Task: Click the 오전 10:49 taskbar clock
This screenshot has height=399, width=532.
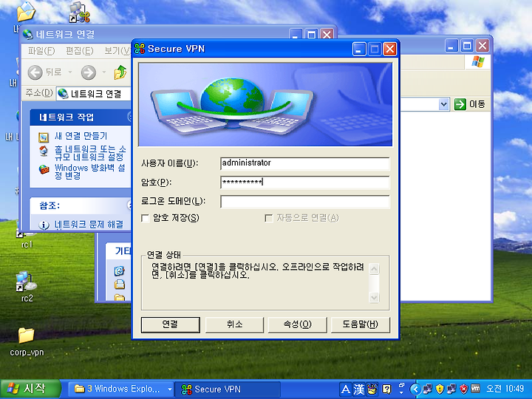Action: [x=505, y=389]
